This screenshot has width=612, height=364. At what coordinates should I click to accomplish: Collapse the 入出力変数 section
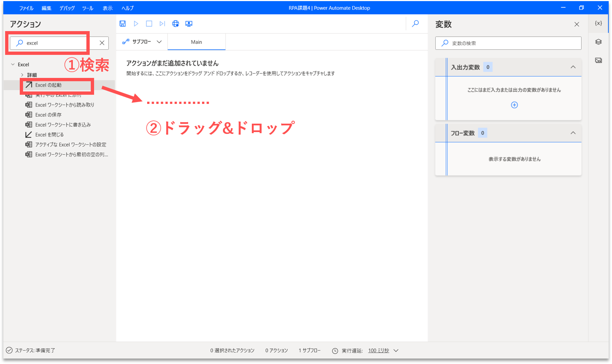[x=573, y=67]
